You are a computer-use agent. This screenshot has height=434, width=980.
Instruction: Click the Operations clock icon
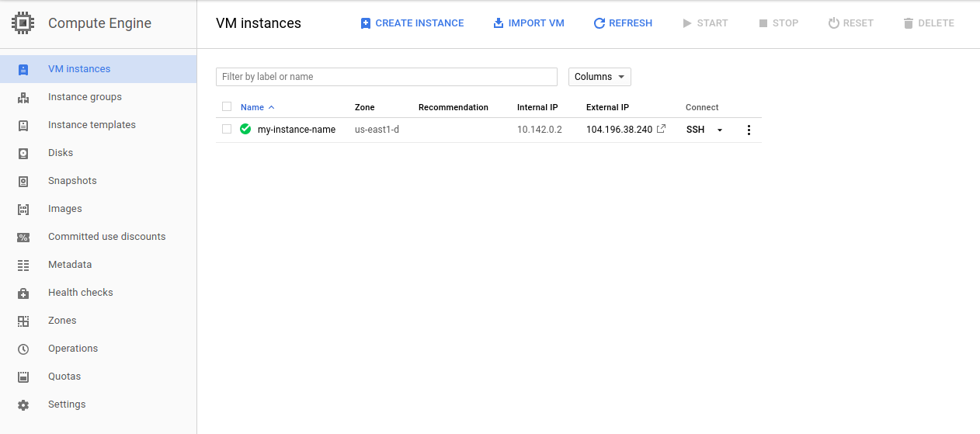(23, 349)
